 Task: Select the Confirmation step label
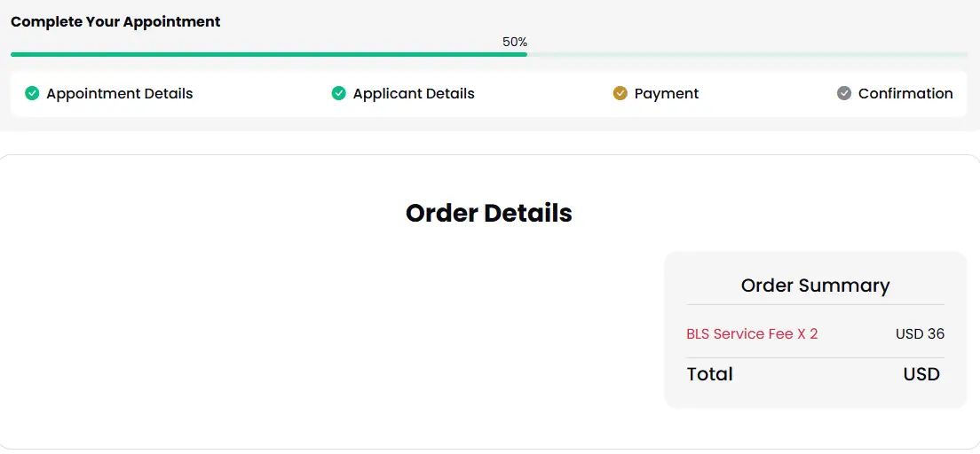[905, 94]
